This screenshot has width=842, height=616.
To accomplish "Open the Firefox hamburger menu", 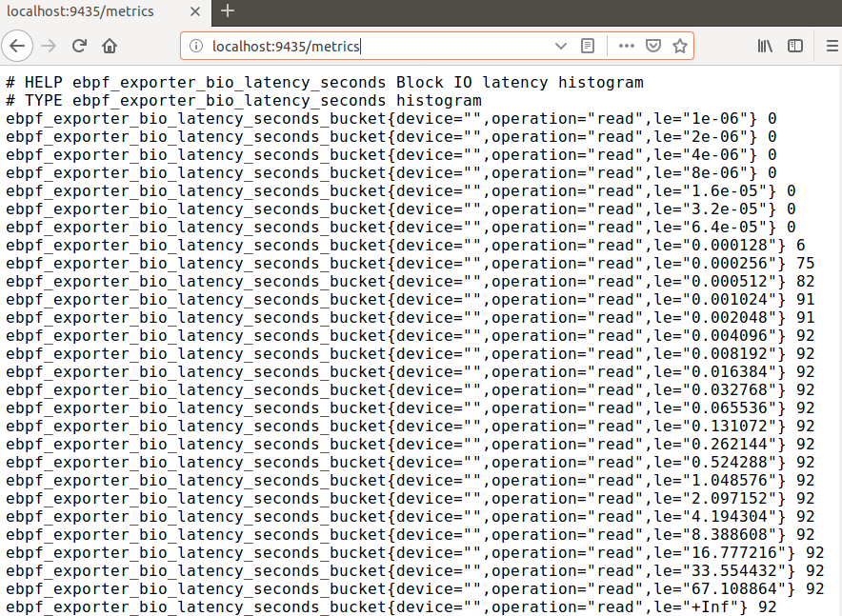I will pos(831,45).
